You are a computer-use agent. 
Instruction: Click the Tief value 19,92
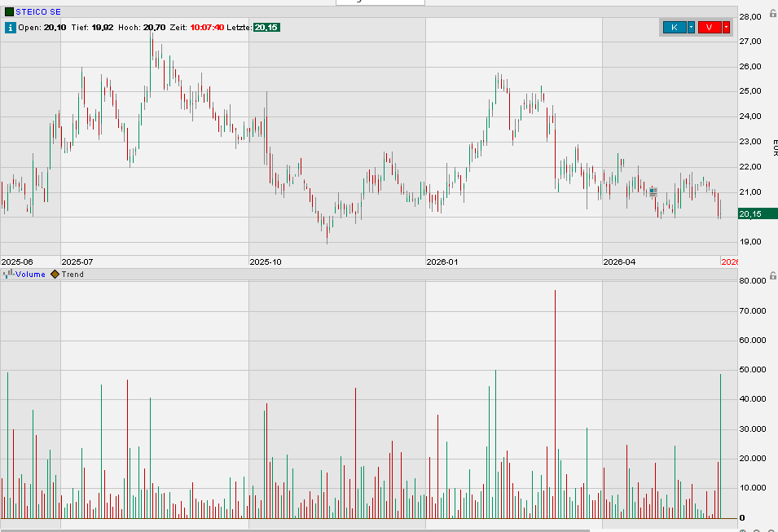[x=102, y=28]
